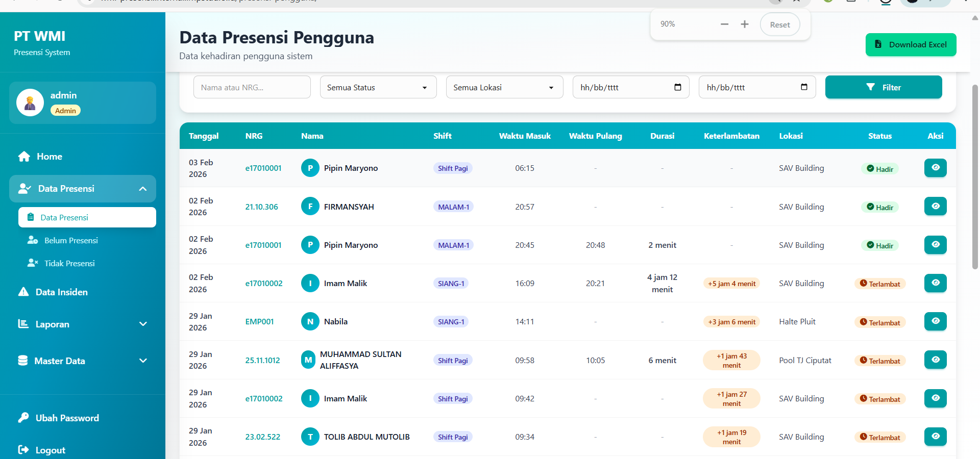Click the admin profile avatar
Screen dimensions: 980x459
tap(30, 103)
